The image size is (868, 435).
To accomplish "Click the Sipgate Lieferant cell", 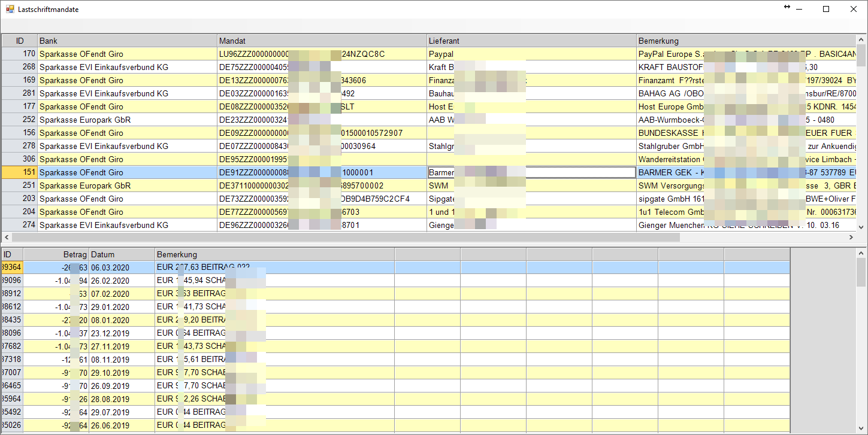I will [532, 199].
